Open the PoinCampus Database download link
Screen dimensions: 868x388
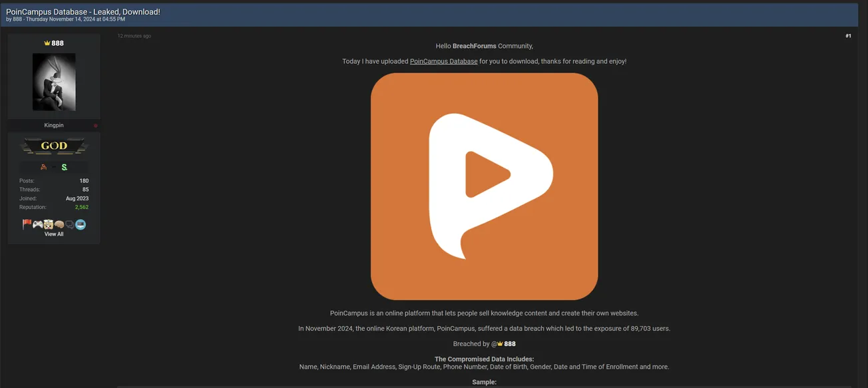[443, 61]
